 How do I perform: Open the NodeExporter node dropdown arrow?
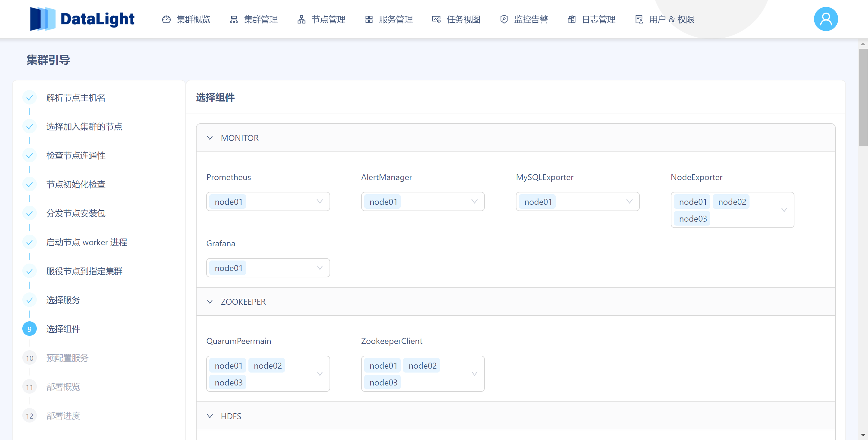784,210
